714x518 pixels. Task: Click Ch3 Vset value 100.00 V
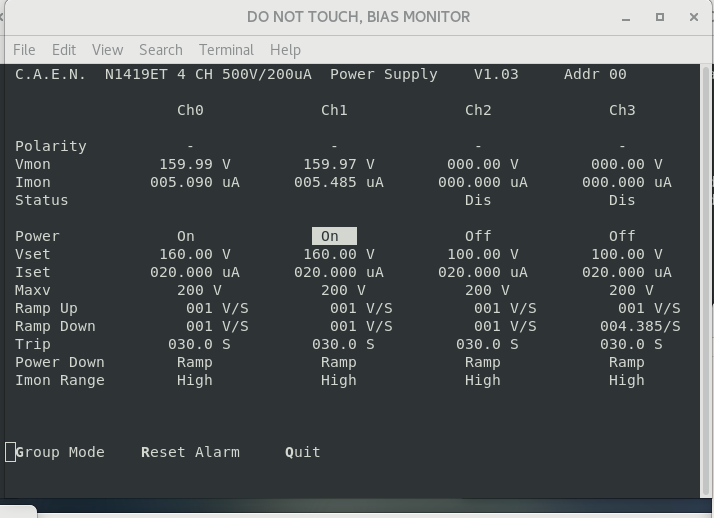627,254
